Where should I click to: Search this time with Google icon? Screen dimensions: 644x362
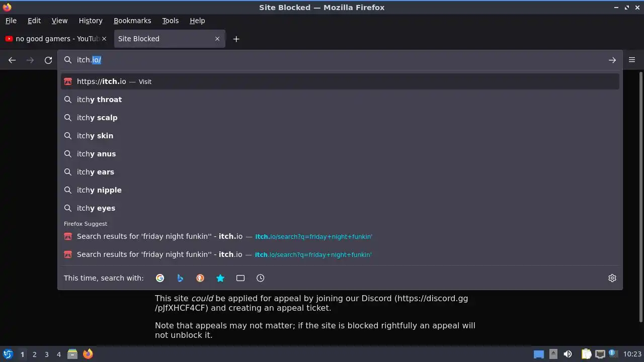[160, 278]
